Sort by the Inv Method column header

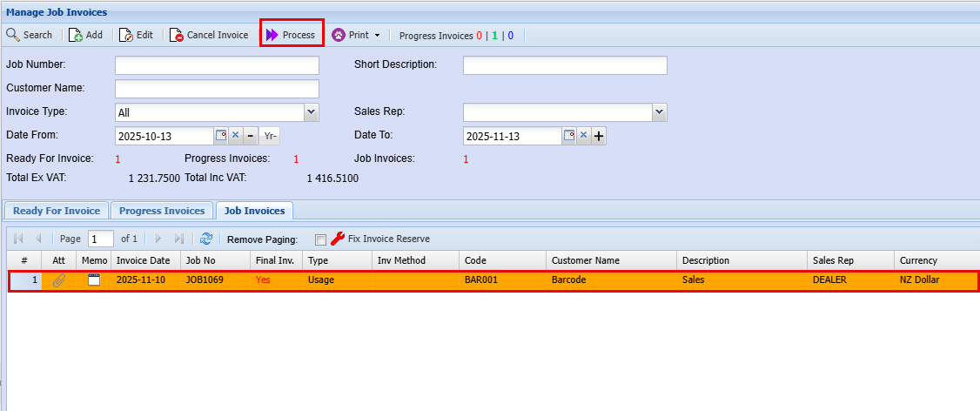(x=415, y=260)
